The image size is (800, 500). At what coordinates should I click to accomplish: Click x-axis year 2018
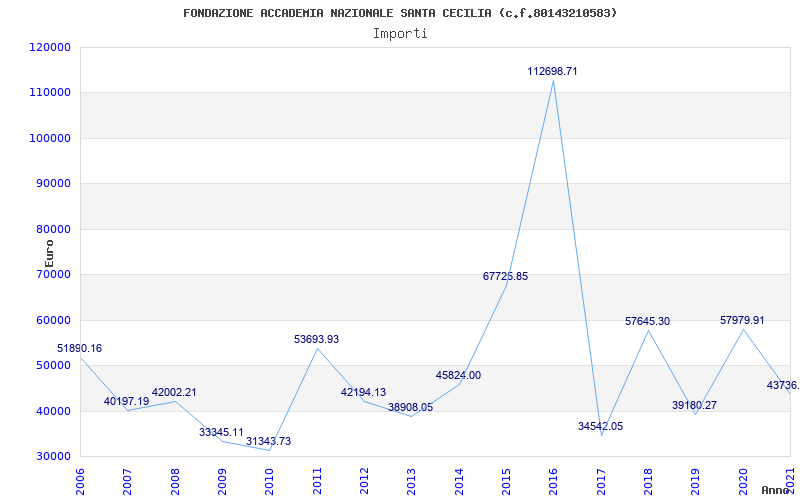648,482
